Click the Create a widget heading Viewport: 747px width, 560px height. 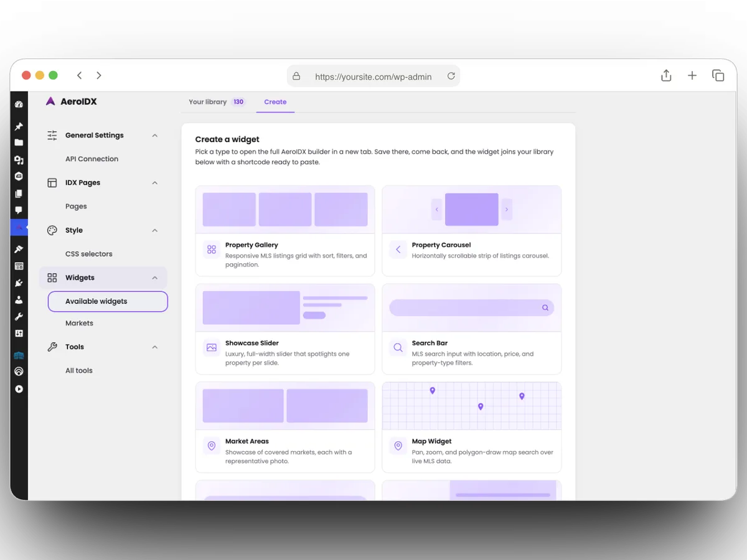click(x=227, y=139)
